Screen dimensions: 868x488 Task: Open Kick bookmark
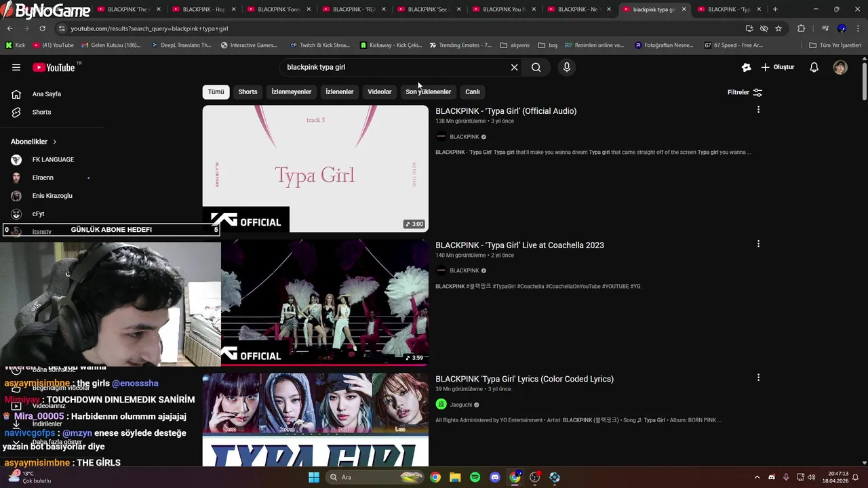(15, 45)
